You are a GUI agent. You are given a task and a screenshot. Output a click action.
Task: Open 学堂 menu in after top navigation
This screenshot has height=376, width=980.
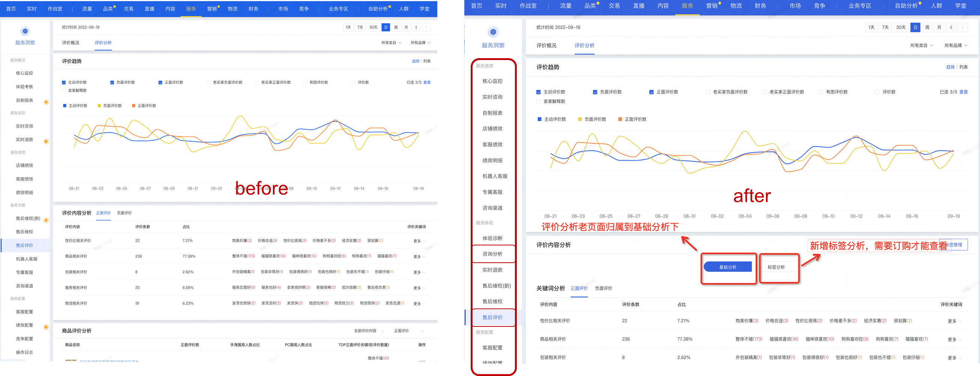point(960,6)
